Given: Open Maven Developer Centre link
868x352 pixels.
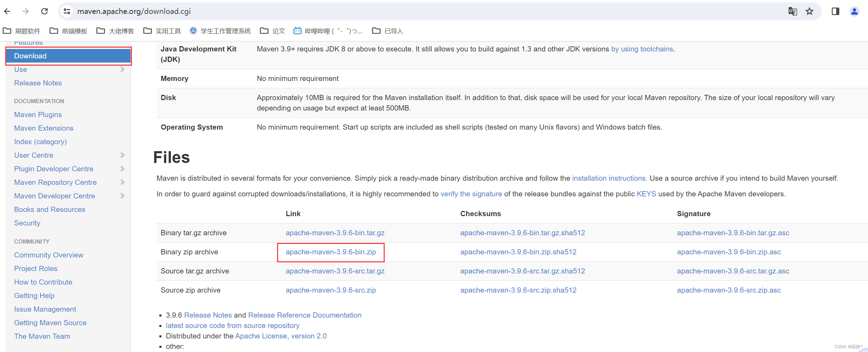Looking at the screenshot, I should (55, 196).
